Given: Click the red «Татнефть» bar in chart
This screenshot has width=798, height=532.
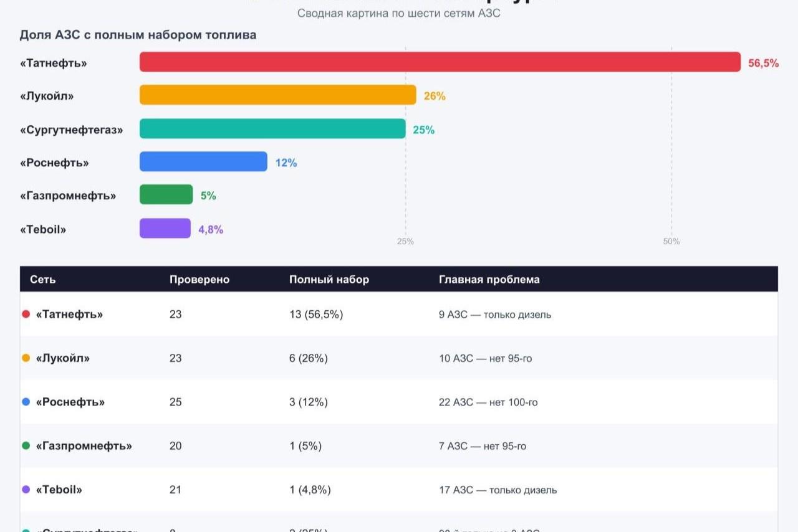Looking at the screenshot, I should pos(440,62).
